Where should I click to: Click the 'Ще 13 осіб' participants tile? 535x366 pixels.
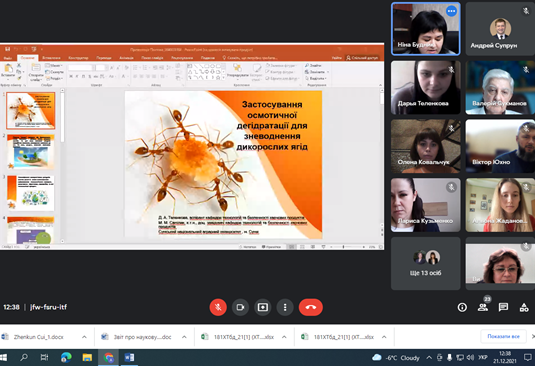tap(425, 264)
